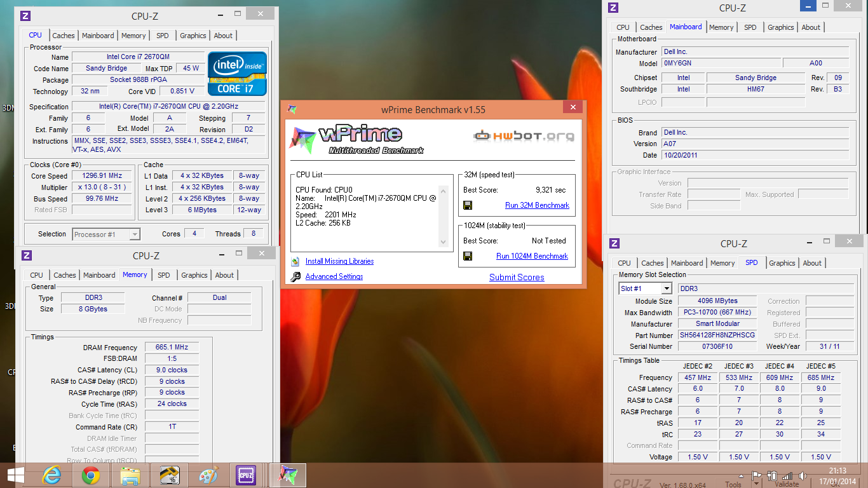Click the CPU-Z title icon of the SPD window

(614, 243)
